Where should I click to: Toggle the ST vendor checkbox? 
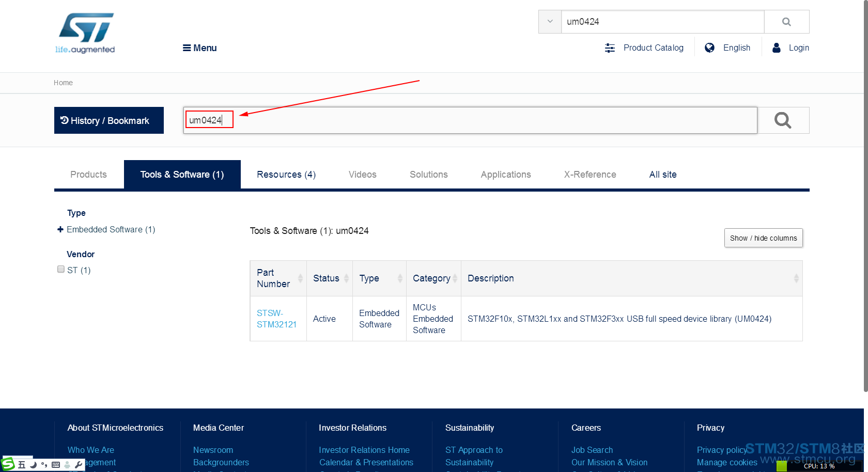[x=61, y=269]
